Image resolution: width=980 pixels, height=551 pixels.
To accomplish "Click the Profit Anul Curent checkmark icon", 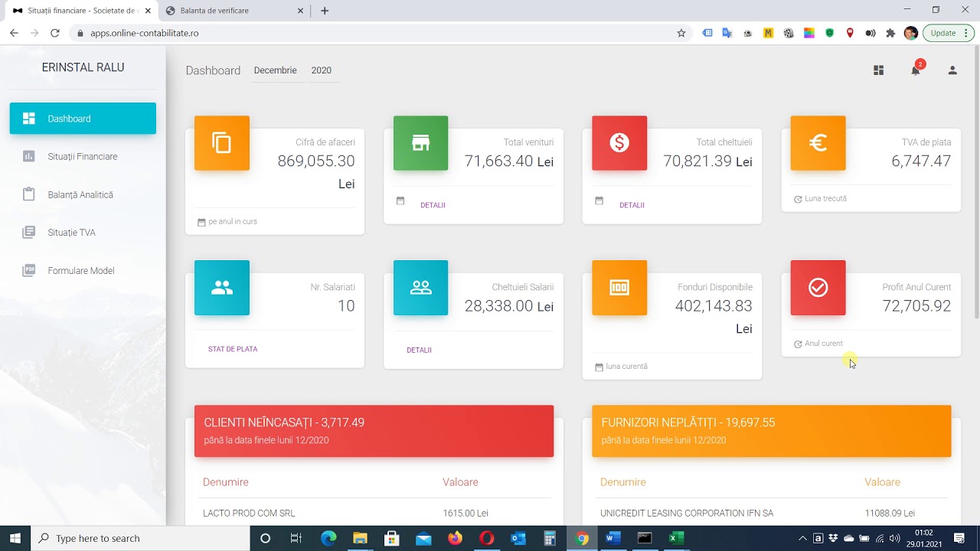I will pos(818,288).
